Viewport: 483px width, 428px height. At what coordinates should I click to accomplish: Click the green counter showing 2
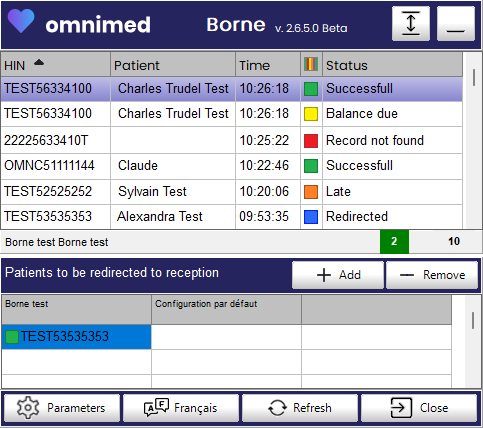click(394, 241)
